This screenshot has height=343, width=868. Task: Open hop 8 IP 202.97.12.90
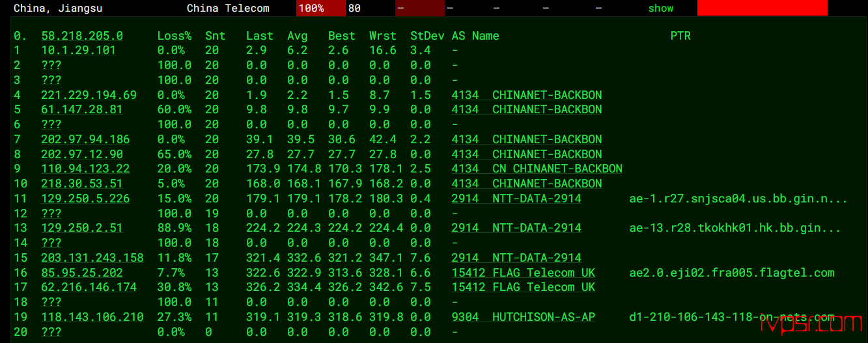[81, 154]
